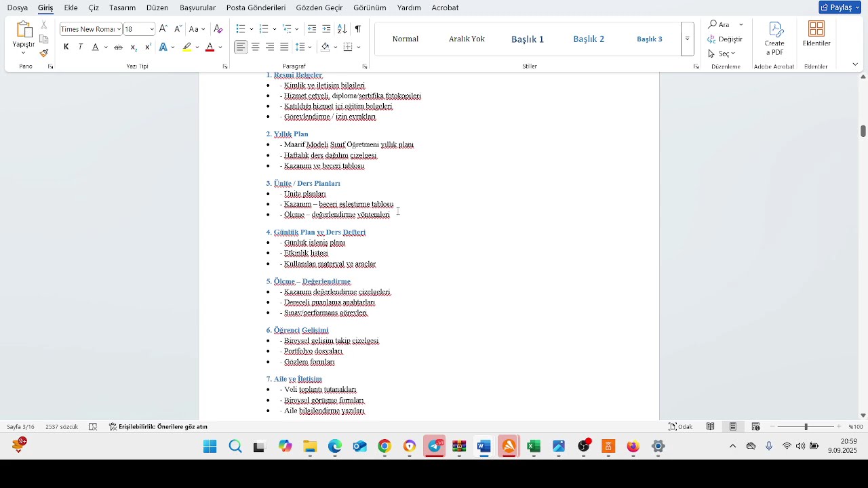Expand the styles gallery
Viewport: 868px width, 488px height.
point(687,39)
